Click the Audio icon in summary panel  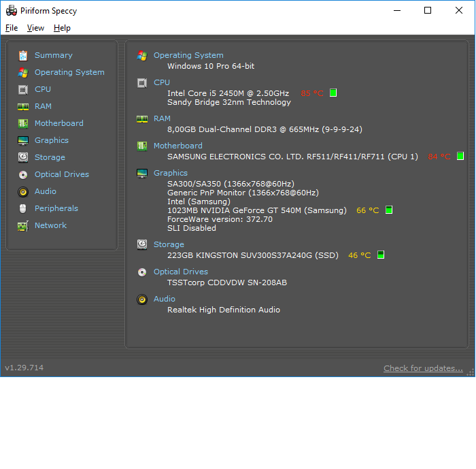(142, 299)
